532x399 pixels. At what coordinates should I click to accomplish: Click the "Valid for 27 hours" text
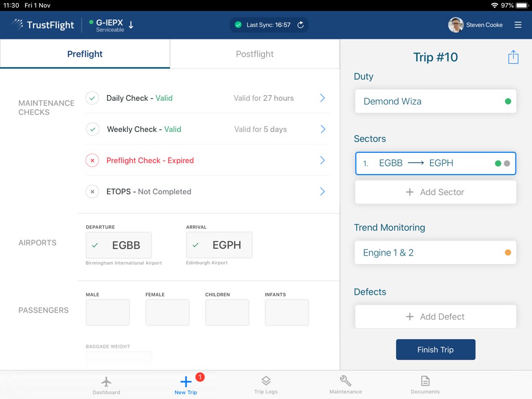(x=263, y=98)
